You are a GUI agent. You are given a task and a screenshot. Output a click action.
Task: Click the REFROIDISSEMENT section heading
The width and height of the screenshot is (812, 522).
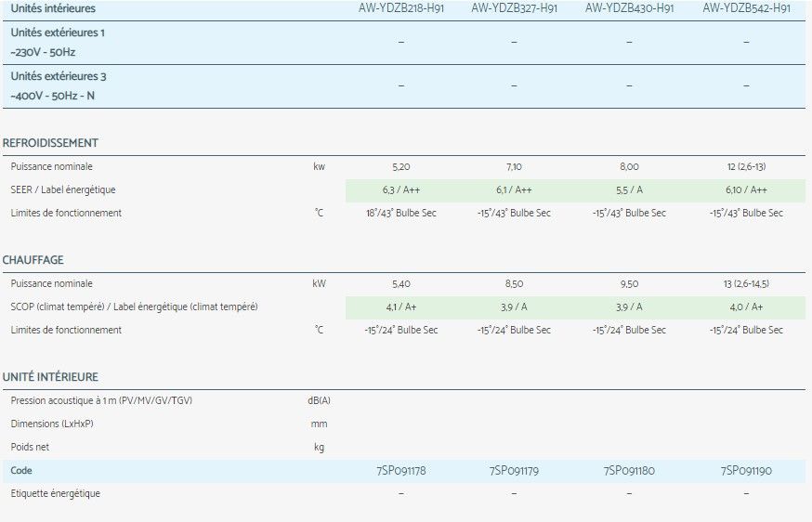[50, 143]
